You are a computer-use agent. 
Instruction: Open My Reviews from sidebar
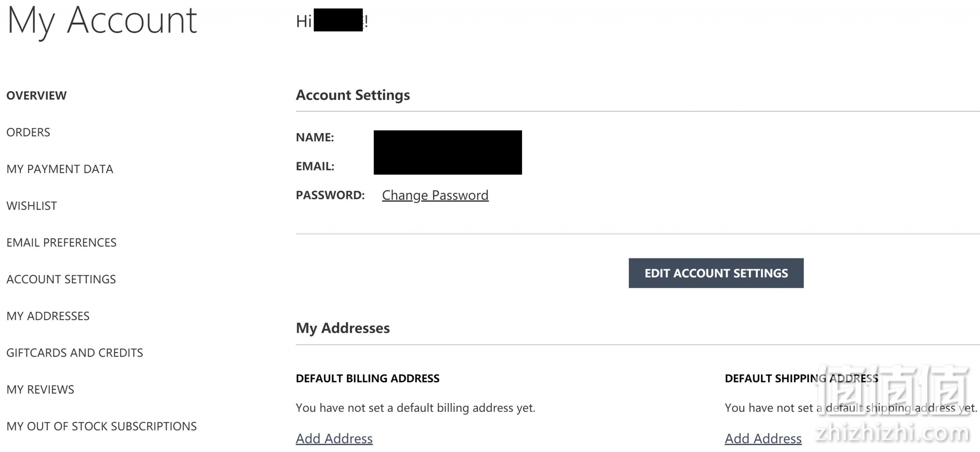(x=40, y=389)
